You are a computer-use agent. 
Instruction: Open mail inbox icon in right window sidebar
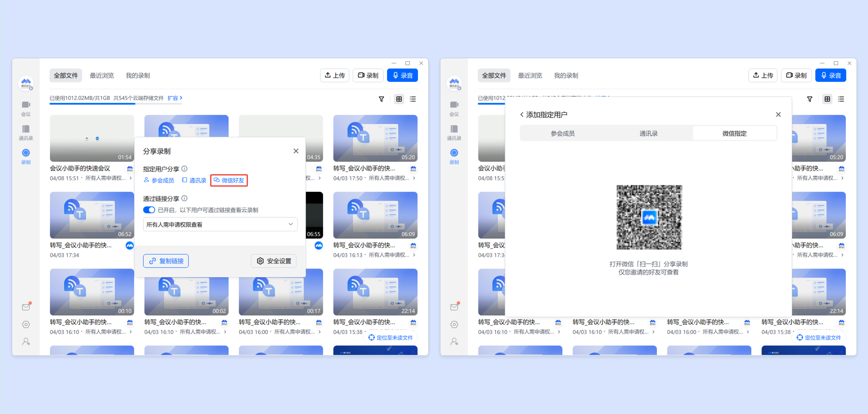tap(454, 307)
